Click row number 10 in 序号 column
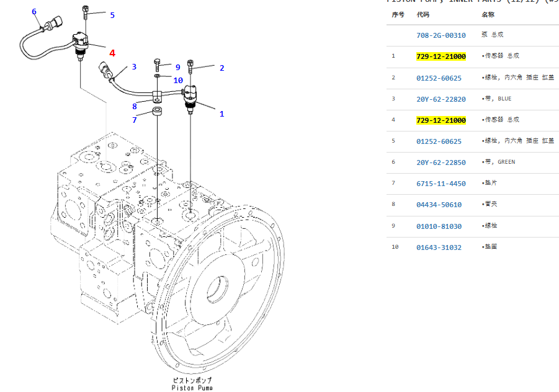Image resolution: width=559 pixels, height=392 pixels. [395, 247]
